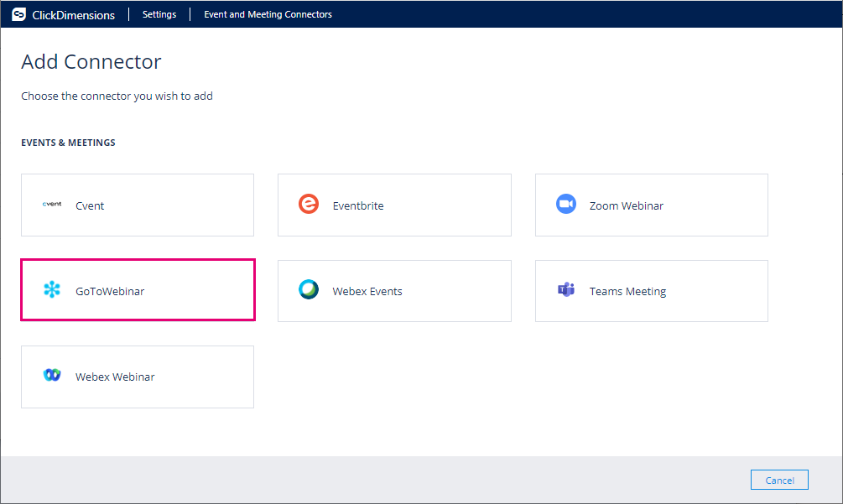The image size is (843, 504).
Task: Select the Webex Webinar label text
Action: pyautogui.click(x=115, y=377)
